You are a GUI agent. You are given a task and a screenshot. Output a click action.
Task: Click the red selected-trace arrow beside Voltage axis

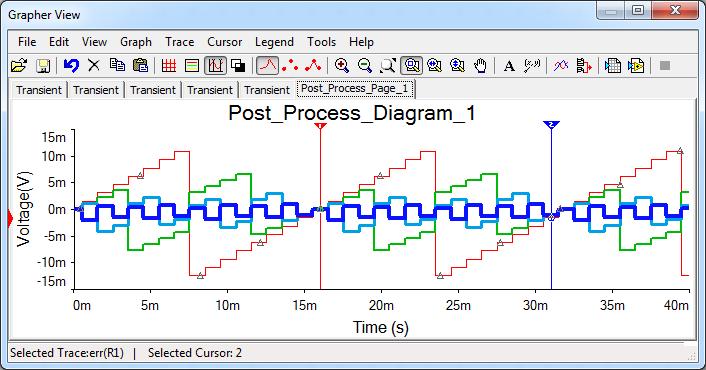tap(11, 219)
